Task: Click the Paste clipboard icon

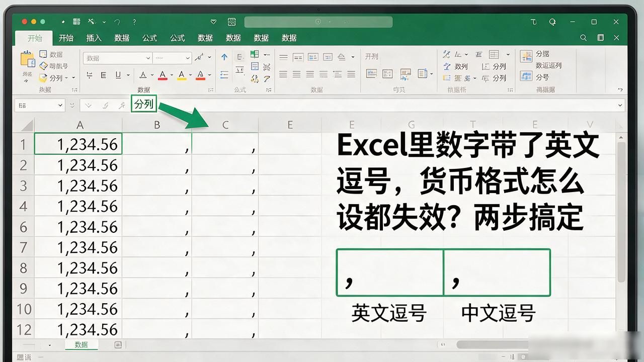Action: pos(28,59)
